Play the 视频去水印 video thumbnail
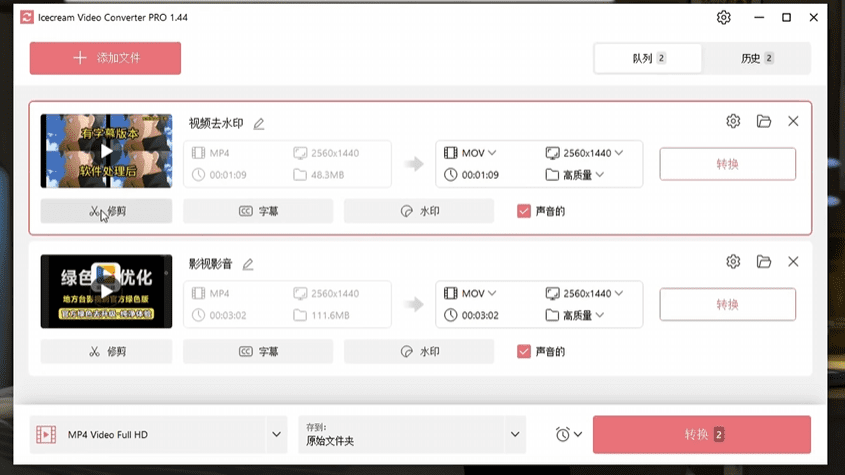 point(106,151)
